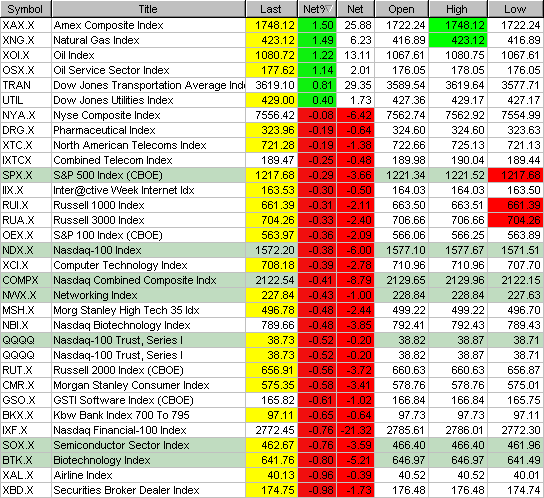Screen dimensions: 544x498
Task: Click the red 1217.68 Low cell
Action: (516, 175)
